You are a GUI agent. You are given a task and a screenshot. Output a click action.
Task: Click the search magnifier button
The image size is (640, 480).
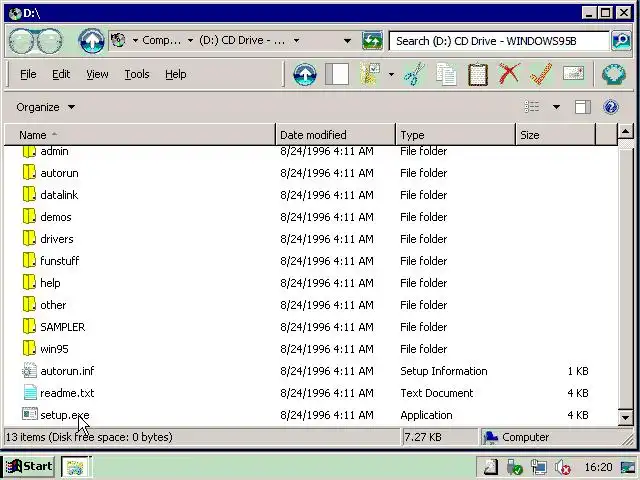tap(621, 41)
